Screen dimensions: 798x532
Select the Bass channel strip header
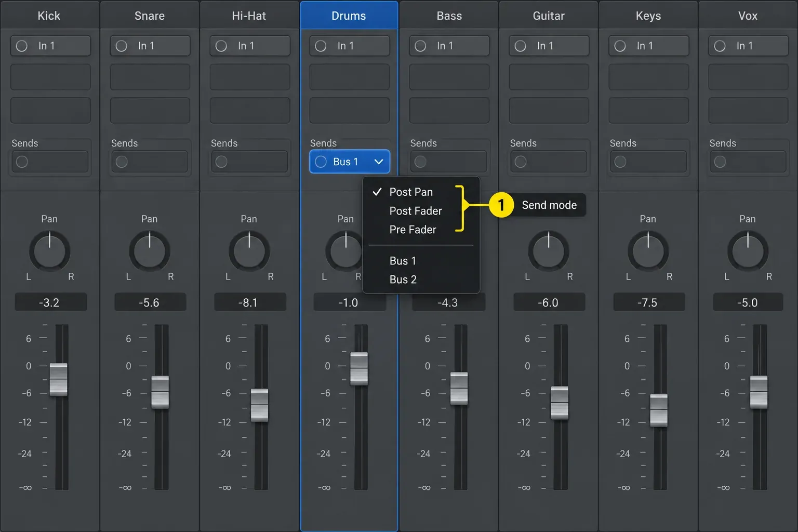coord(449,16)
